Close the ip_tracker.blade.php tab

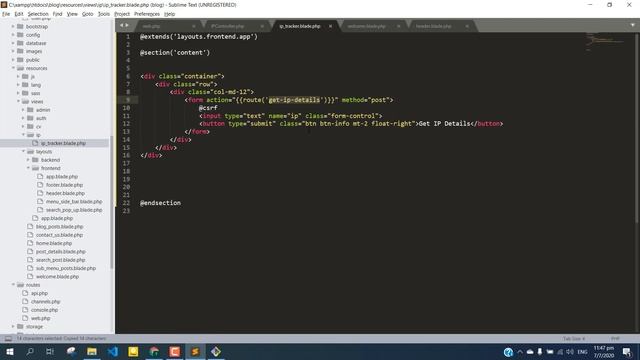[x=330, y=26]
